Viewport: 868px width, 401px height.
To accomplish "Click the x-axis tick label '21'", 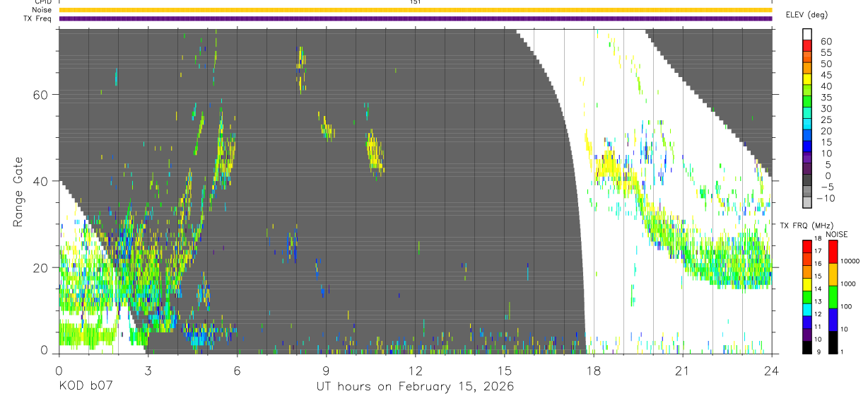I will (x=682, y=371).
